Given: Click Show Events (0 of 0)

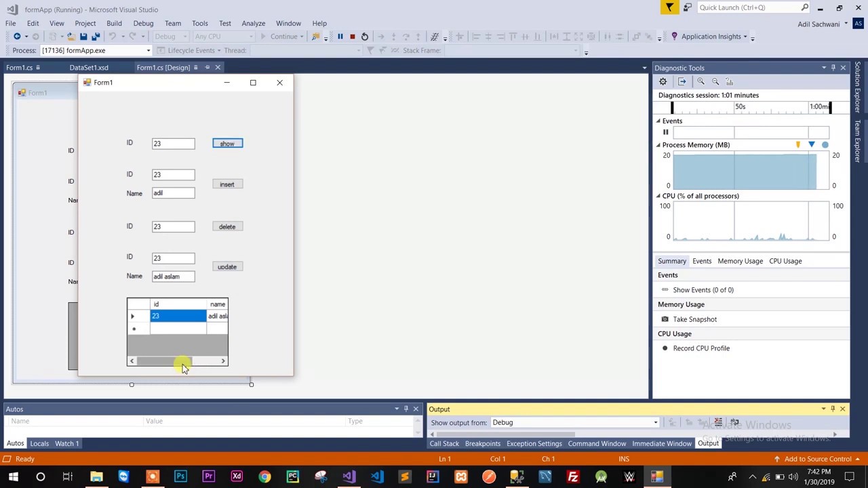Looking at the screenshot, I should point(703,290).
